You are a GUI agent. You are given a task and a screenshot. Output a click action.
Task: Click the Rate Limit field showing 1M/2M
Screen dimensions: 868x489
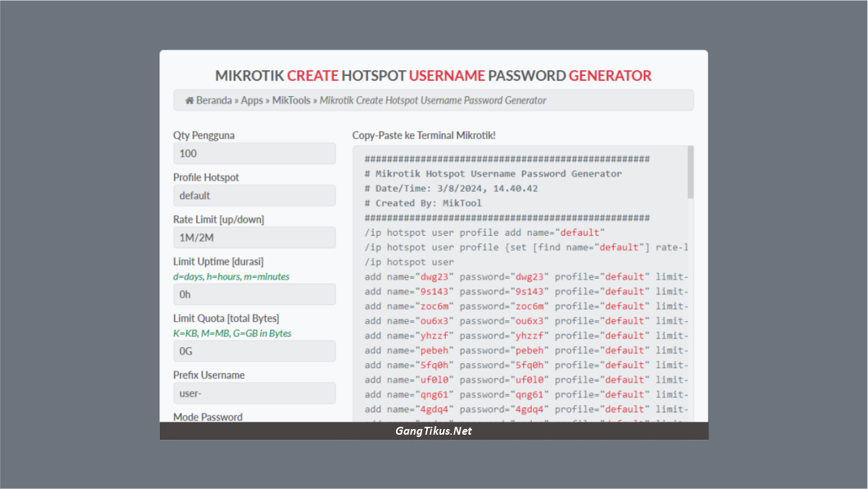click(x=254, y=237)
